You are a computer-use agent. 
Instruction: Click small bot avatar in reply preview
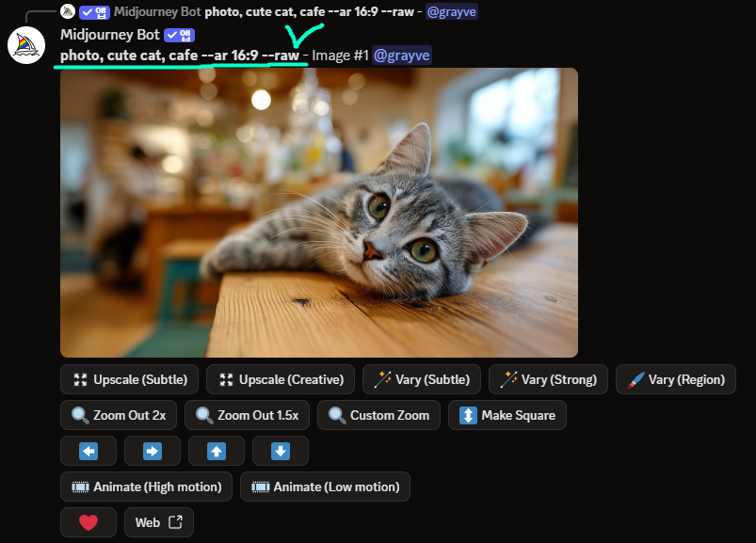point(68,11)
